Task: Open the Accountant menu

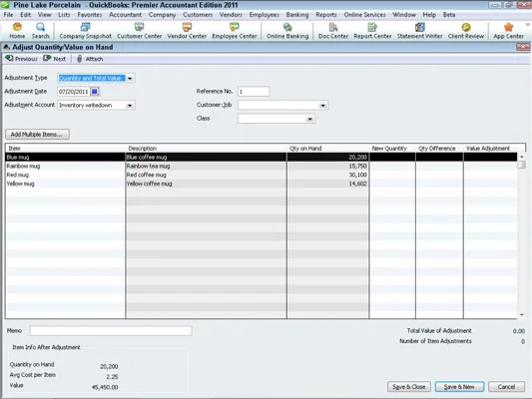Action: point(125,15)
